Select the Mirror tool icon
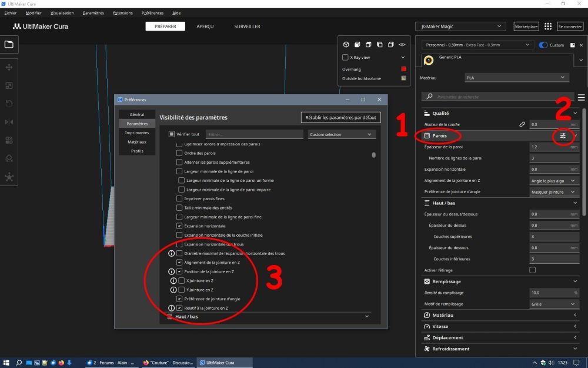Image resolution: width=588 pixels, height=368 pixels. 9,122
